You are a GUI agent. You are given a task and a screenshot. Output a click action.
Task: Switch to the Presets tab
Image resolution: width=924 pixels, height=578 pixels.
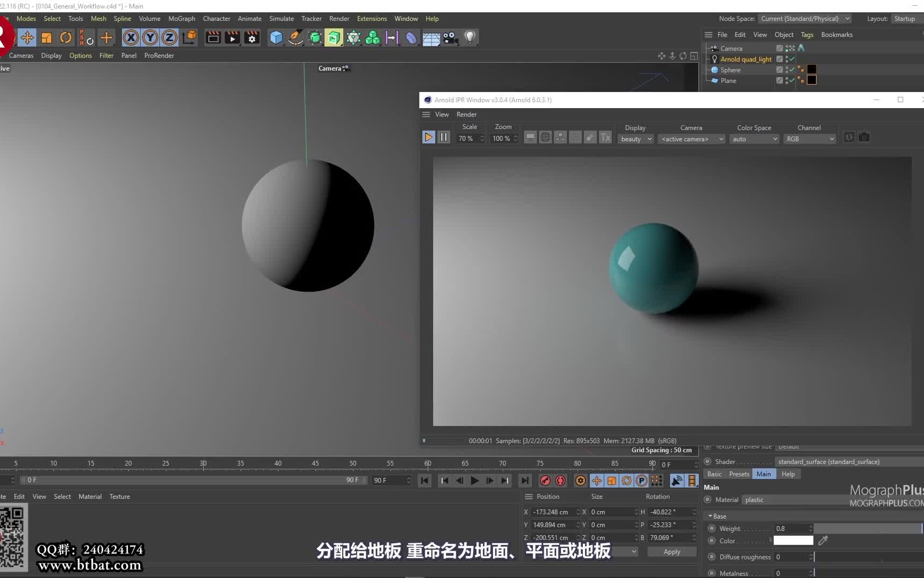[739, 474]
